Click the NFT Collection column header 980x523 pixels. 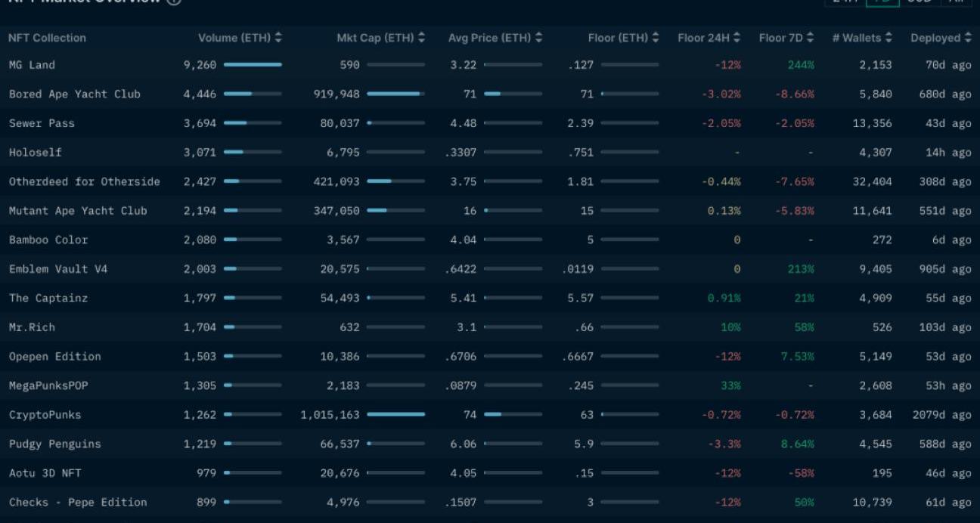pos(47,38)
